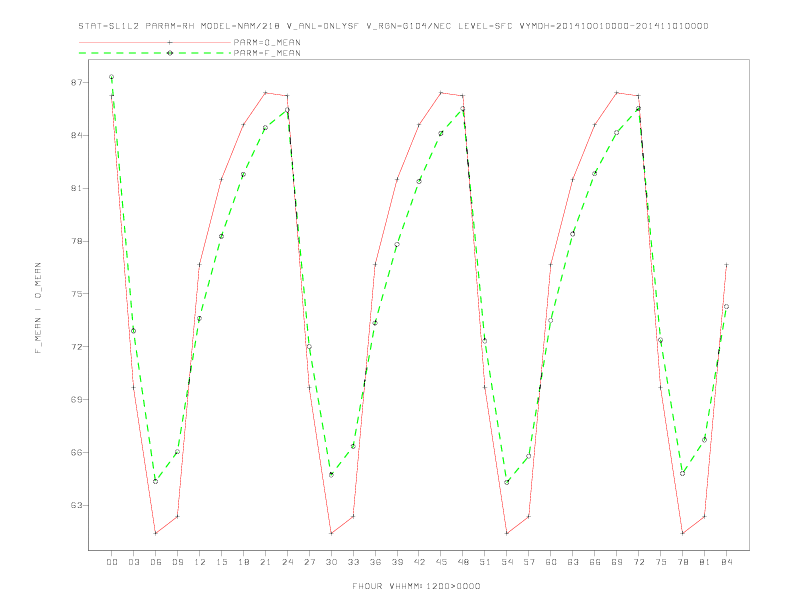Click the x-axis tick label 57
This screenshot has height=612, width=792.
[x=529, y=562]
